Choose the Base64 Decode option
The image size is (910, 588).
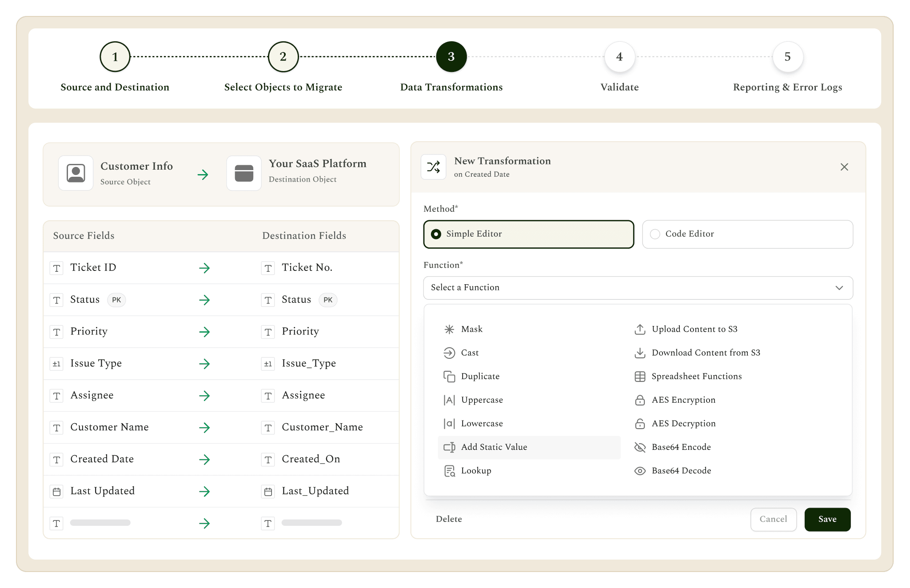(673, 471)
